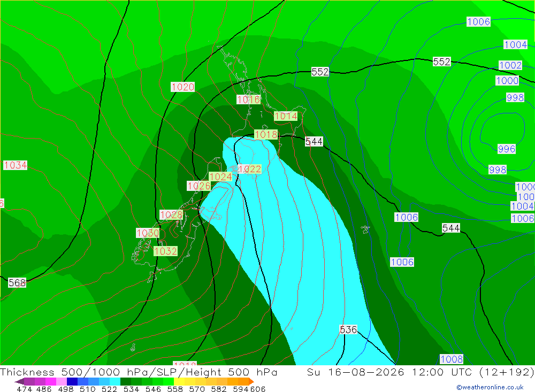Image resolution: width=535 pixels, height=392 pixels.
Task: Click the map title 'Thickness 500/1000 hPa/SLP/Height 500 hPa'
Action: click(139, 372)
